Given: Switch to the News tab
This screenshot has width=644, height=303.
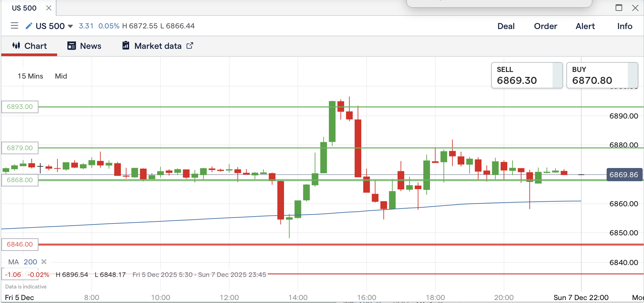Looking at the screenshot, I should (85, 46).
